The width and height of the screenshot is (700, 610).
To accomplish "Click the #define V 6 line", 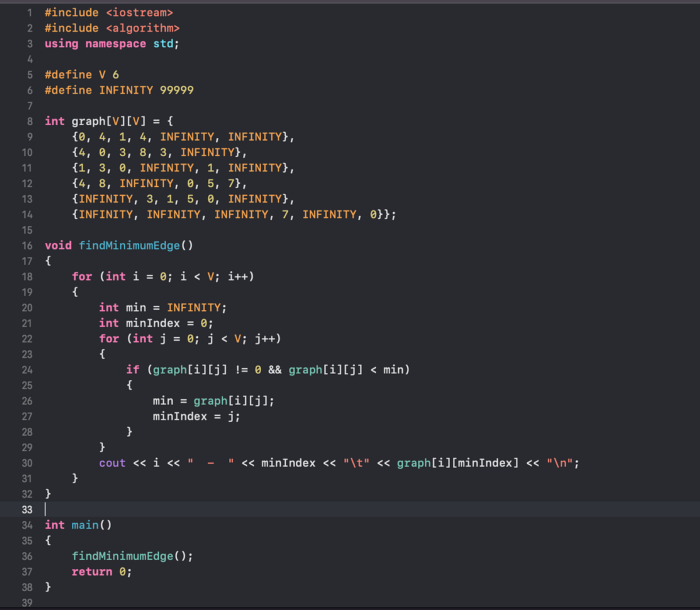I will pos(82,74).
